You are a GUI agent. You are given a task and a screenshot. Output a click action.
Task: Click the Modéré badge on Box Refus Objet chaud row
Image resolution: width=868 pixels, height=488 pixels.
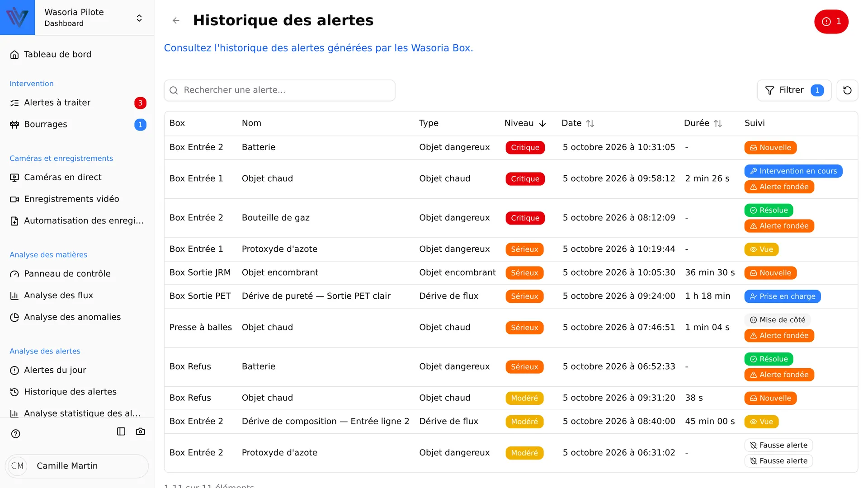pyautogui.click(x=524, y=398)
